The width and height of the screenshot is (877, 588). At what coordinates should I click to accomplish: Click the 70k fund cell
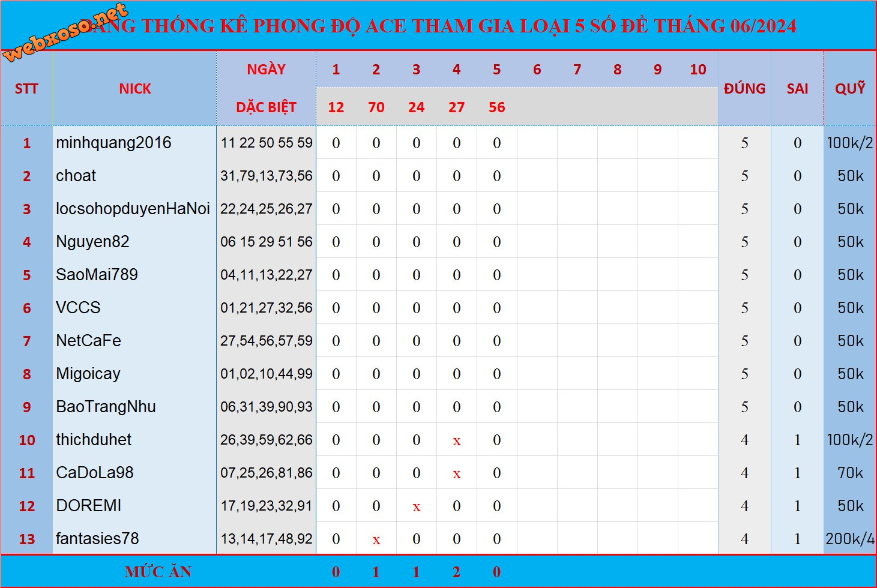pyautogui.click(x=850, y=473)
